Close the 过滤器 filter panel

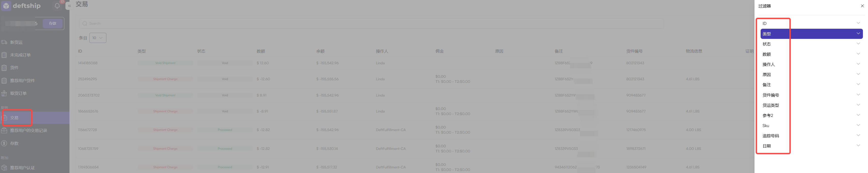tap(862, 6)
